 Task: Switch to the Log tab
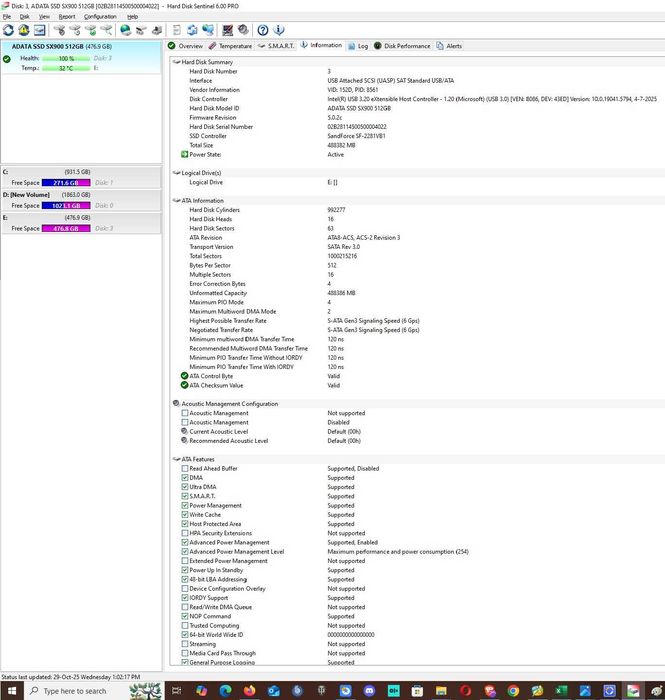358,46
